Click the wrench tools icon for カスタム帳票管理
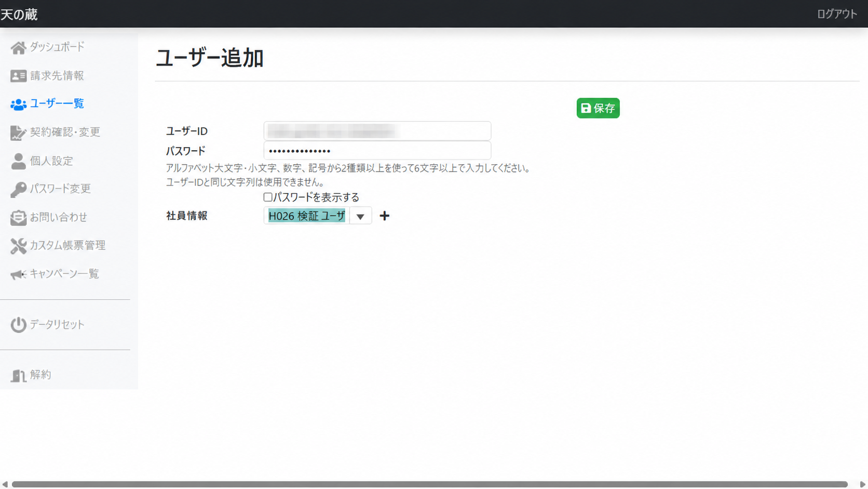This screenshot has height=489, width=868. point(18,246)
